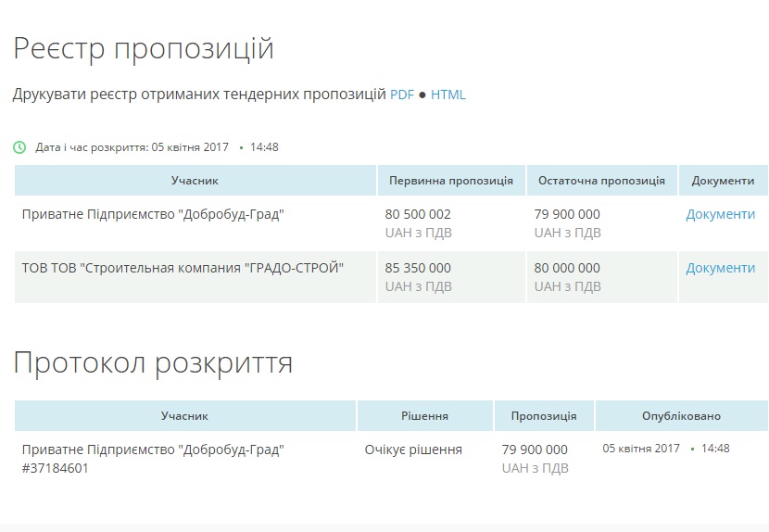This screenshot has width=769, height=532.
Task: Click the initial bid amount 80 500 002
Action: click(x=418, y=214)
